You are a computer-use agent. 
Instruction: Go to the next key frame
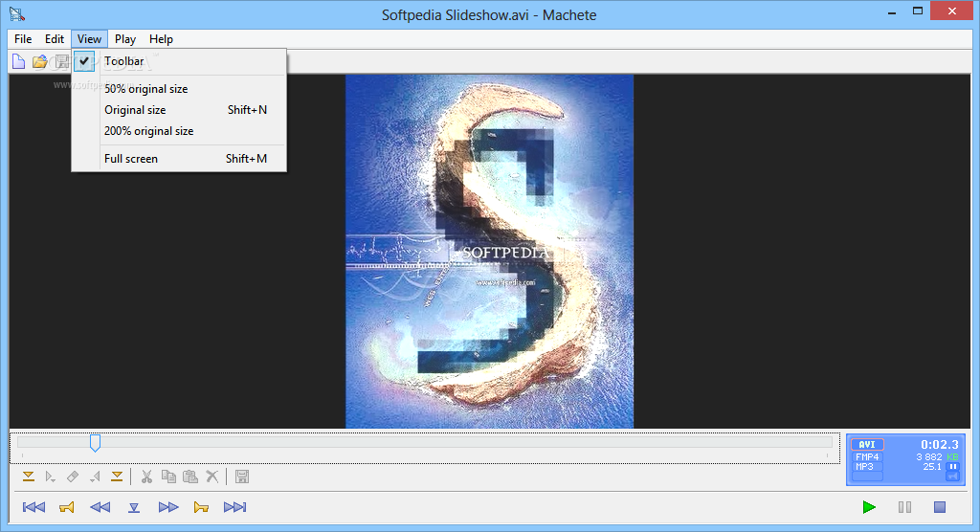[x=201, y=507]
